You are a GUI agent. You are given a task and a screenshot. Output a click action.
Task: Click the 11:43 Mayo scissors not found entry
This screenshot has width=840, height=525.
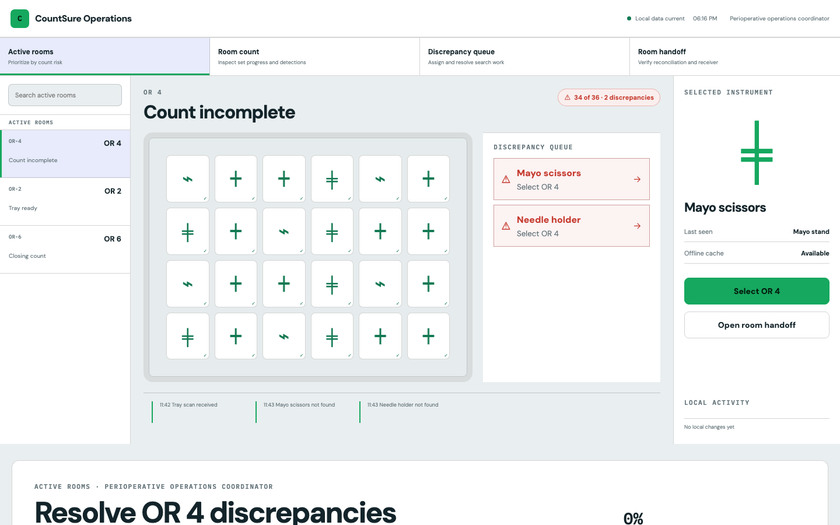pos(299,405)
